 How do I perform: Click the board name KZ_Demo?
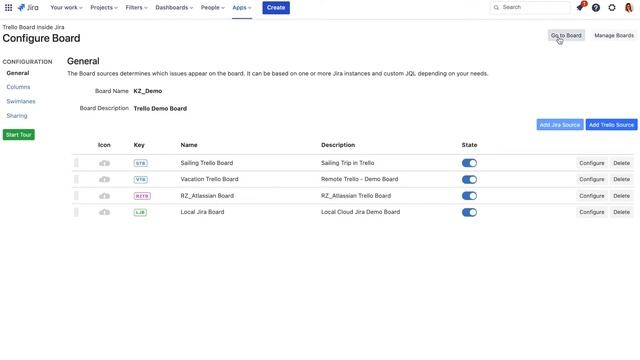148,91
